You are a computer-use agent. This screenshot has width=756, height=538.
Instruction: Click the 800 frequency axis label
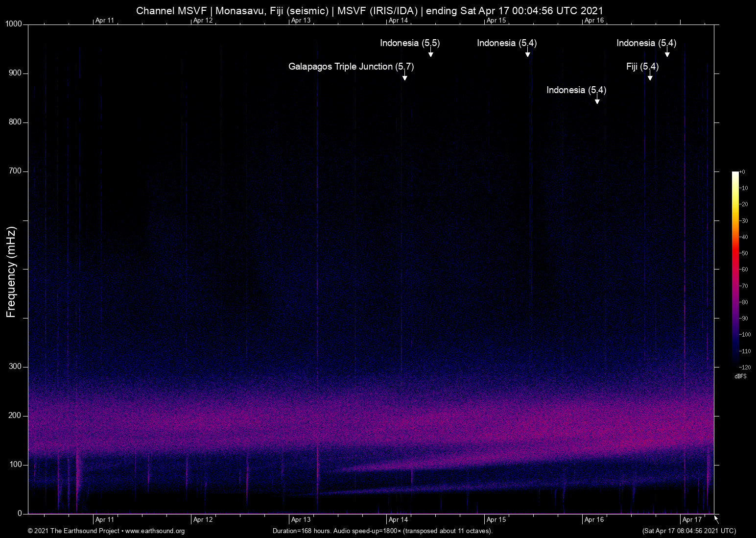(16, 122)
